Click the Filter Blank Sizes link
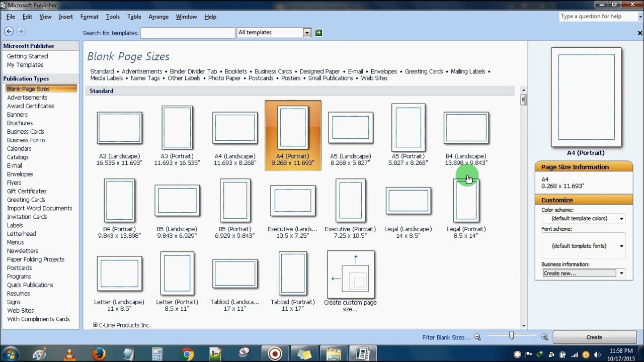 (446, 337)
